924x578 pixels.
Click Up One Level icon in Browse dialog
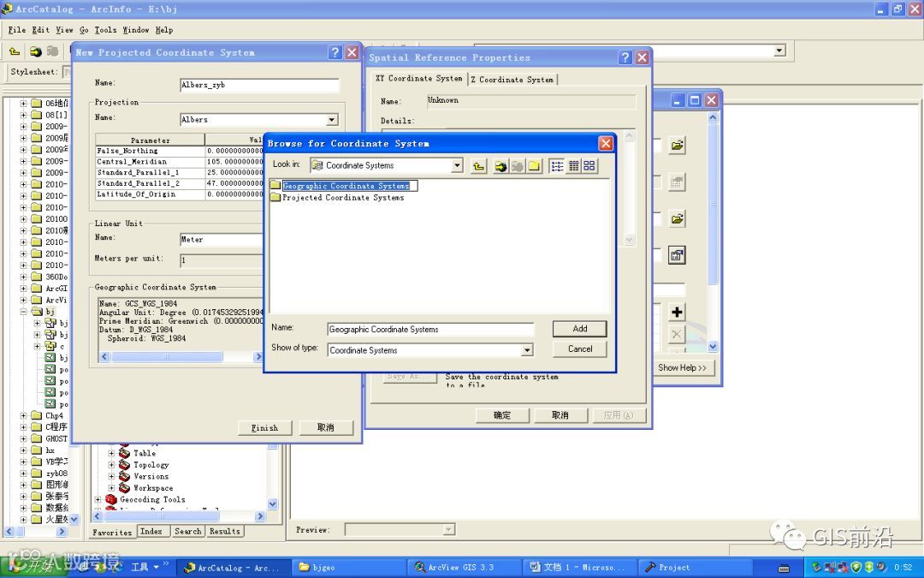(478, 166)
